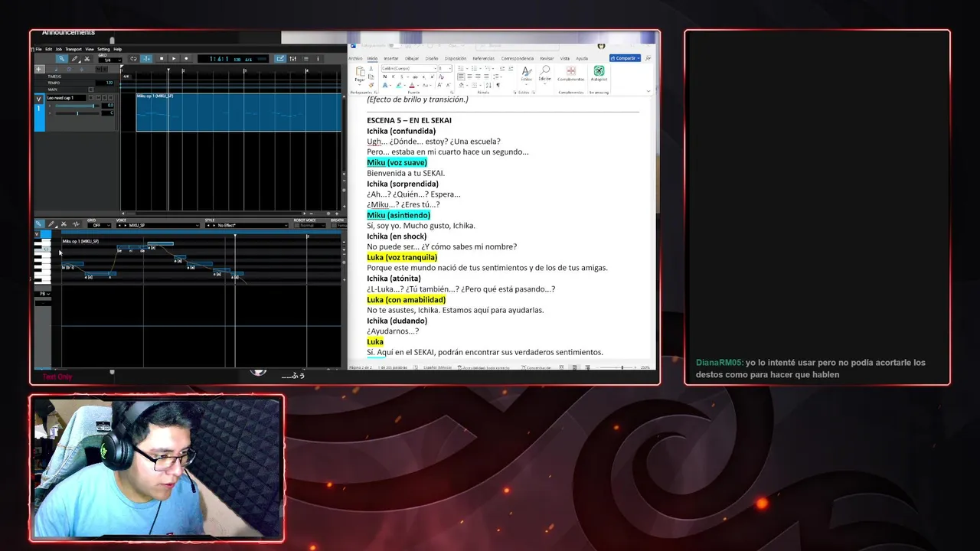Screen dimensions: 980x551
Task: Select the Miku op 1 part in track view
Action: pyautogui.click(x=239, y=112)
